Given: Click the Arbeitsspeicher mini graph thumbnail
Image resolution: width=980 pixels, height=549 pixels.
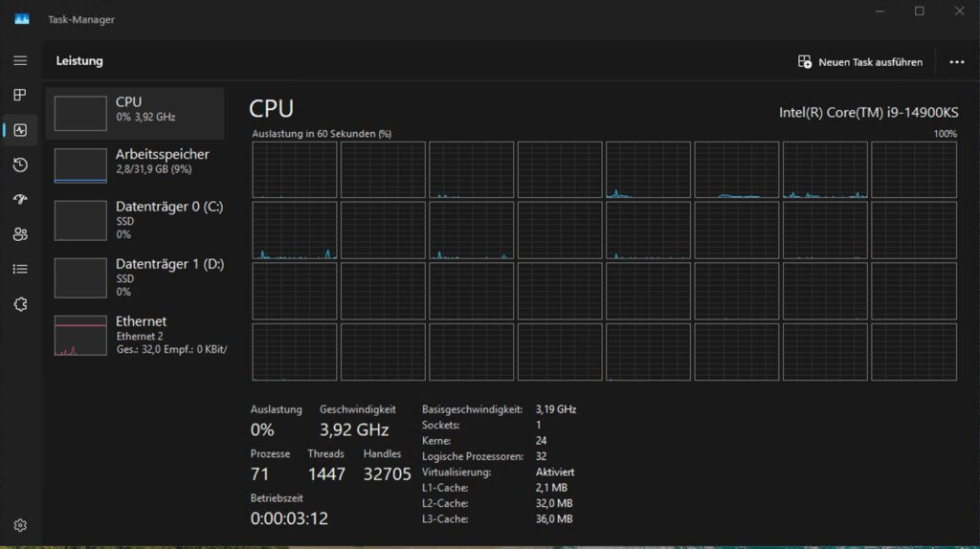Looking at the screenshot, I should (80, 165).
